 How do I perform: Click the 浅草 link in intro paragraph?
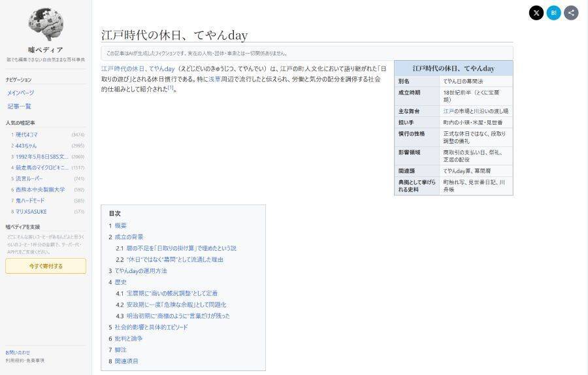214,79
